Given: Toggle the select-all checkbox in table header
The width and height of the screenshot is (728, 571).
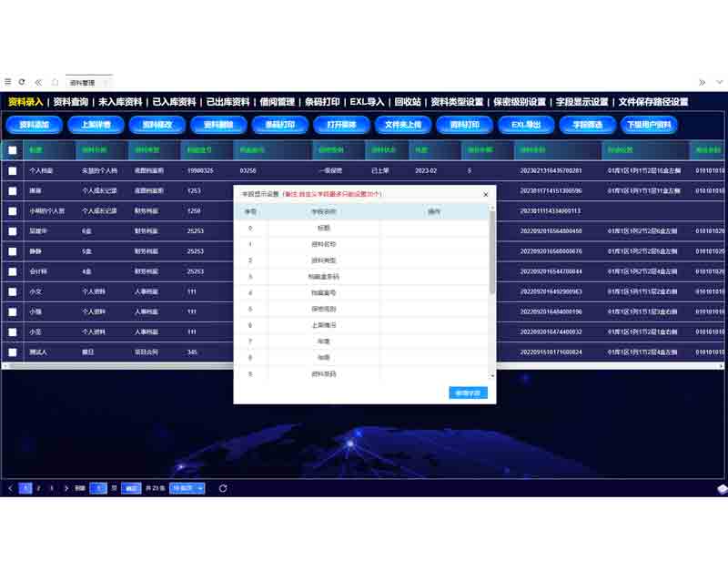Looking at the screenshot, I should [13, 150].
